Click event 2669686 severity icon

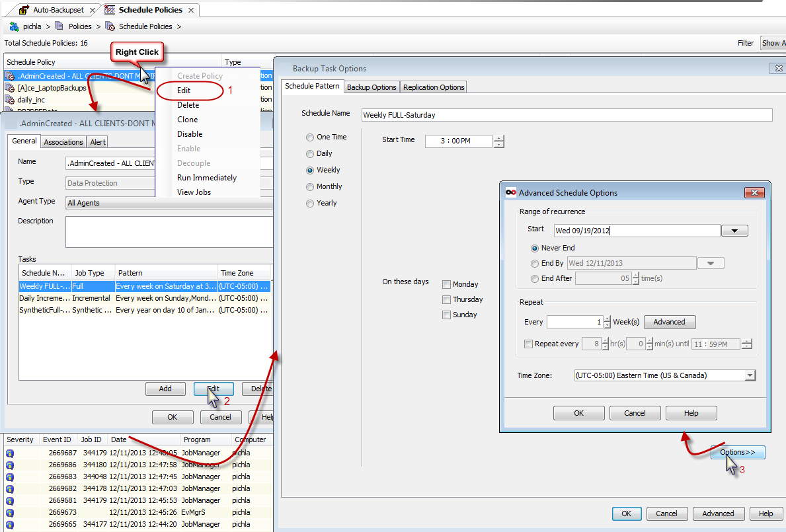point(9,465)
